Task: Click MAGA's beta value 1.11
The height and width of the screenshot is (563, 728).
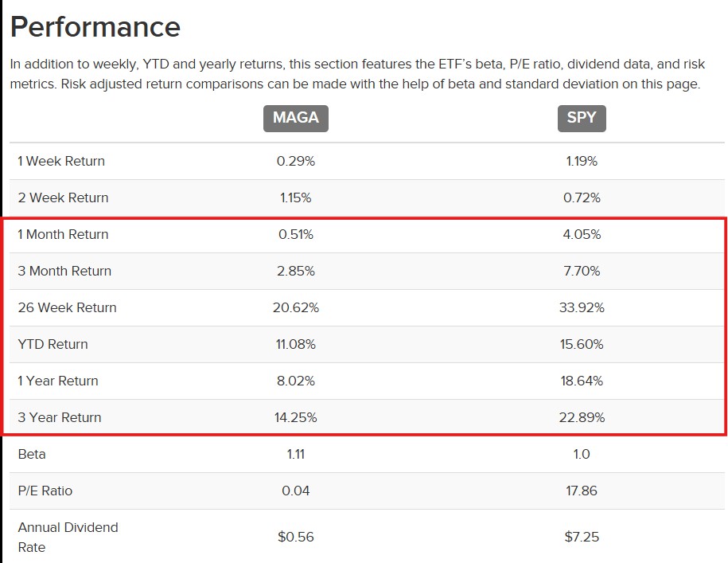Action: point(296,454)
